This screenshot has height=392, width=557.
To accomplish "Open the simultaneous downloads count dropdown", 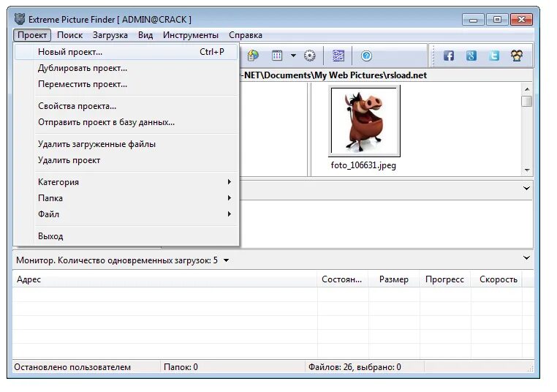I will 227,260.
